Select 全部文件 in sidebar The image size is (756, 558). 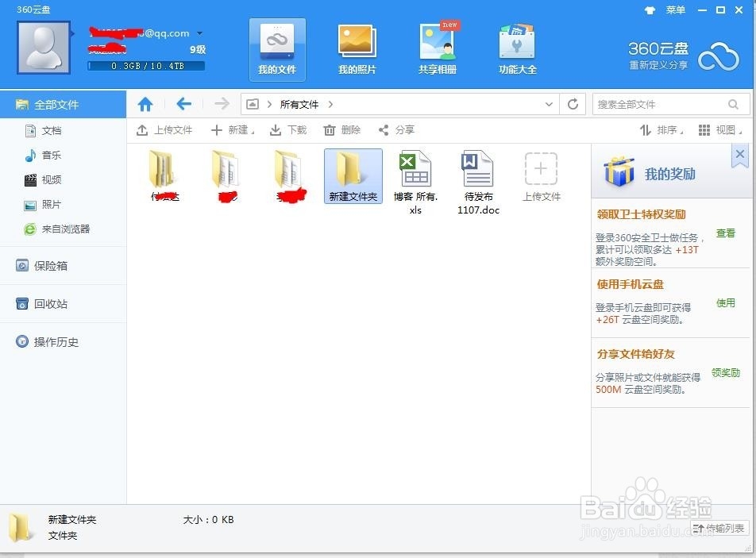click(x=64, y=105)
